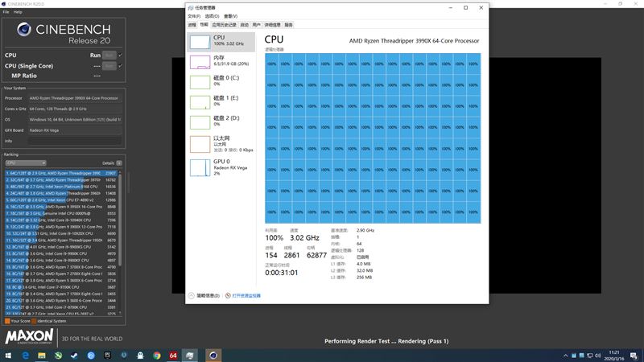644x362 pixels.
Task: Open the Windows Start menu
Action: coord(8,356)
